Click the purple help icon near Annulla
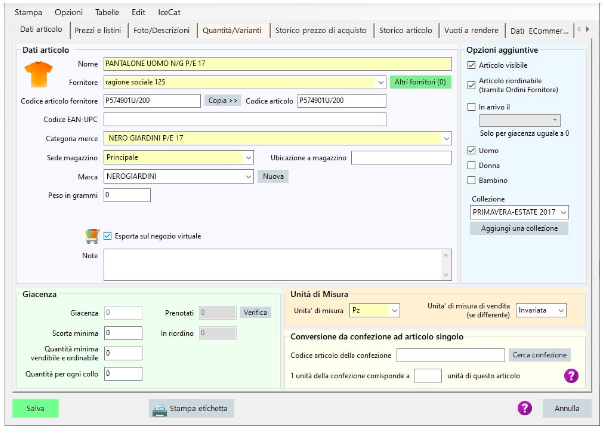 [525, 408]
